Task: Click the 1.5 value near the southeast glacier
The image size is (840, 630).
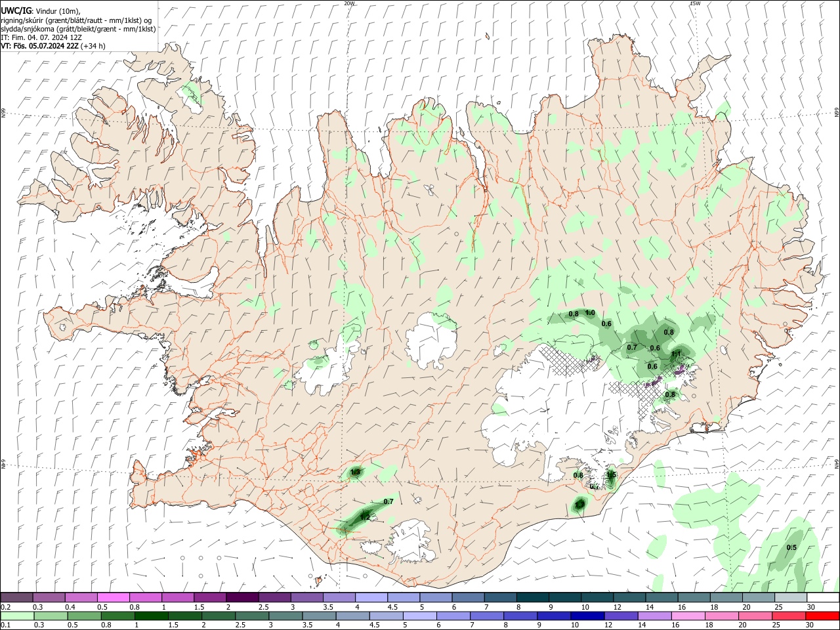Action: pos(611,474)
